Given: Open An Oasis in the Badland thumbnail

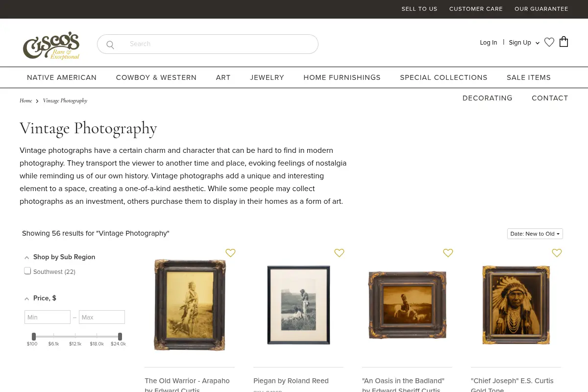Looking at the screenshot, I should (407, 305).
